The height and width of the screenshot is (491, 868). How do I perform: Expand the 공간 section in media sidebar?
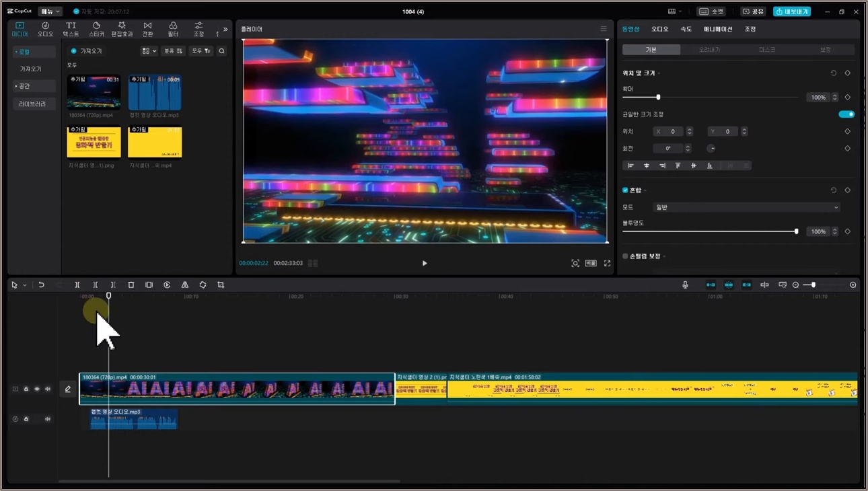pyautogui.click(x=34, y=86)
